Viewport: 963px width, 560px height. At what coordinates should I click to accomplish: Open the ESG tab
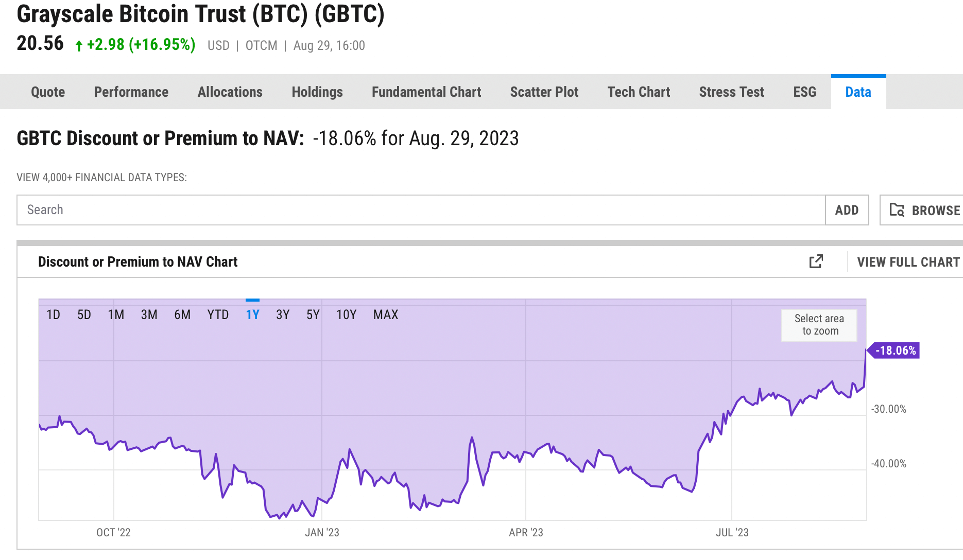pos(804,92)
